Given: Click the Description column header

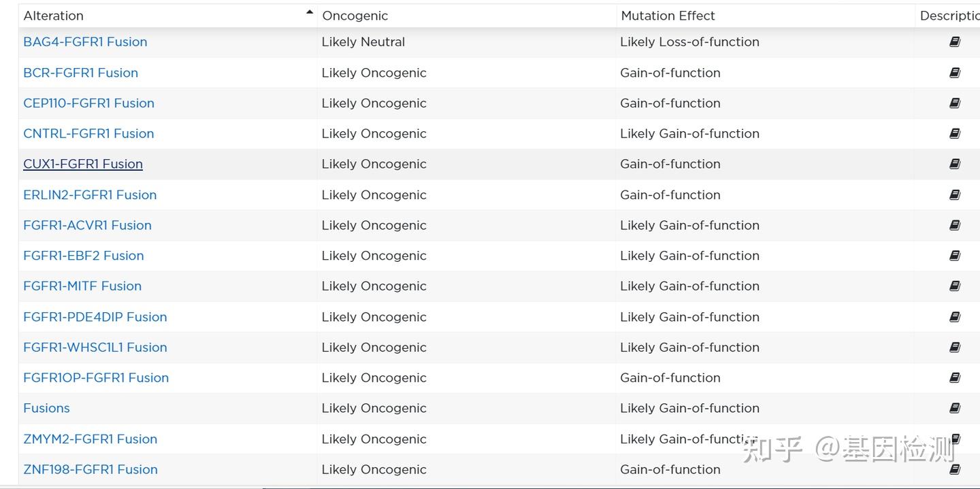Looking at the screenshot, I should 949,16.
